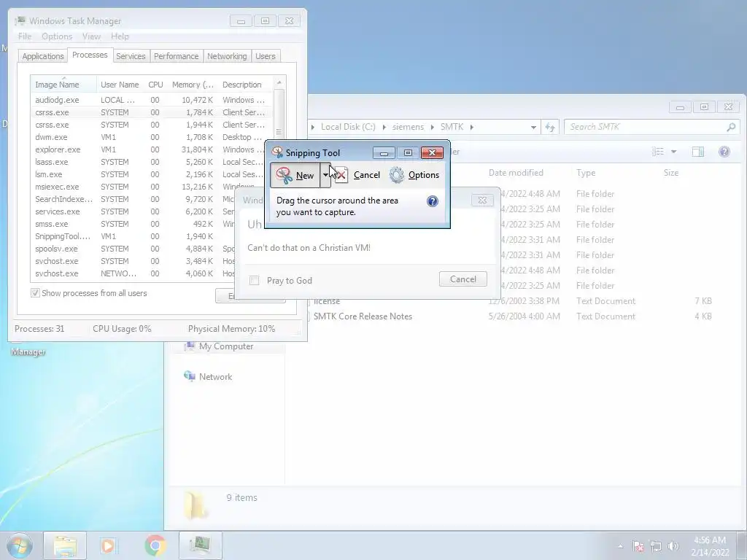Open the Windows Start menu
The height and width of the screenshot is (560, 747).
(20, 545)
